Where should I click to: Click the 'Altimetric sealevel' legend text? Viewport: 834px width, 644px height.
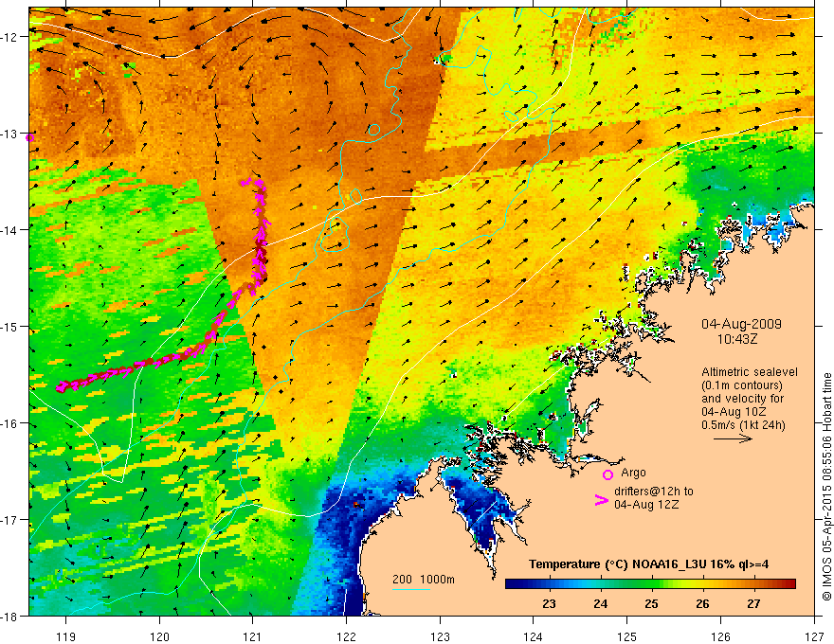750,372
